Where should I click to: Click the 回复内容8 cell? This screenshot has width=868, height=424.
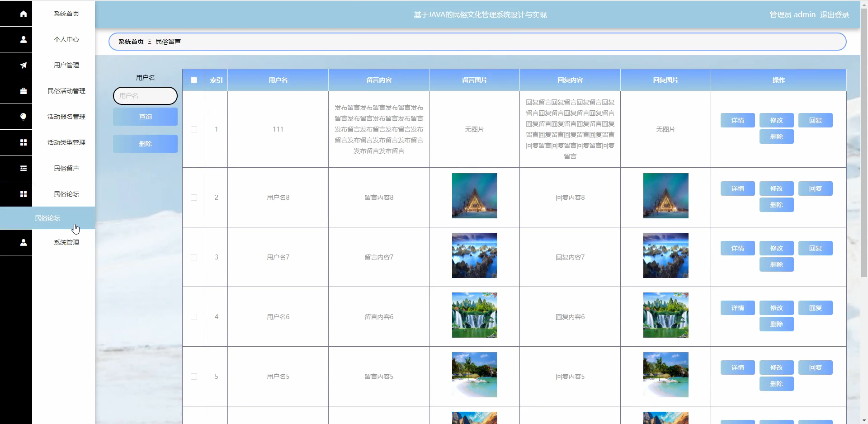[x=570, y=198]
